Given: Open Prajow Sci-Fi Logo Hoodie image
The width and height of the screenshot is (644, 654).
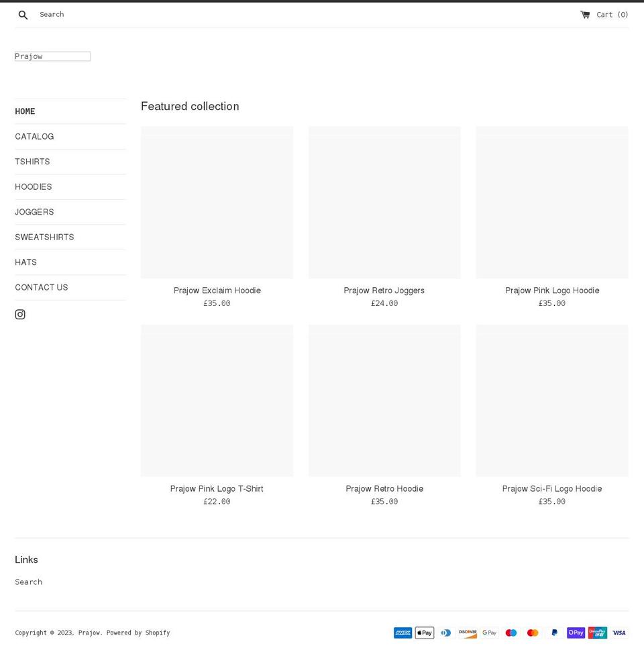Looking at the screenshot, I should click(552, 401).
